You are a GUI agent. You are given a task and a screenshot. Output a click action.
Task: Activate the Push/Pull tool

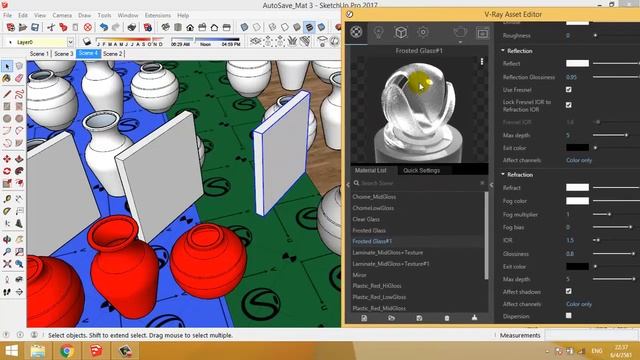coord(19,159)
